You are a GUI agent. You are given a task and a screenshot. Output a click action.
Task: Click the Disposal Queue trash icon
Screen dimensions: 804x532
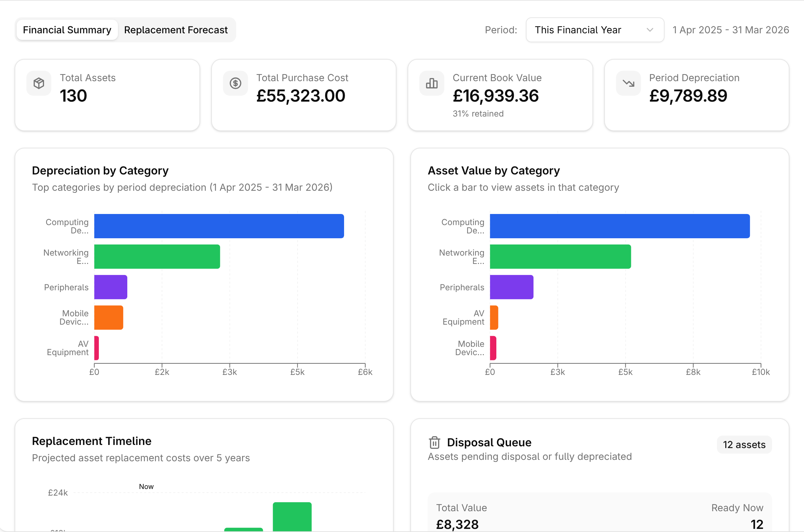(x=434, y=443)
